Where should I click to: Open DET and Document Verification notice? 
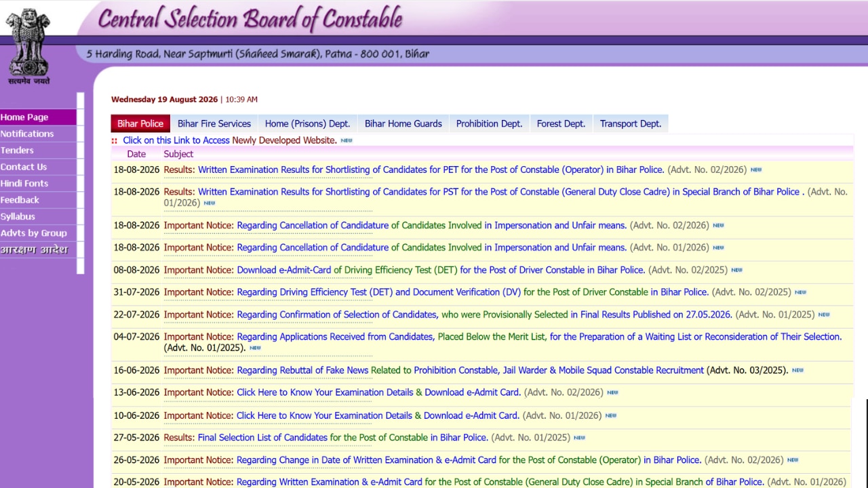[x=473, y=292]
